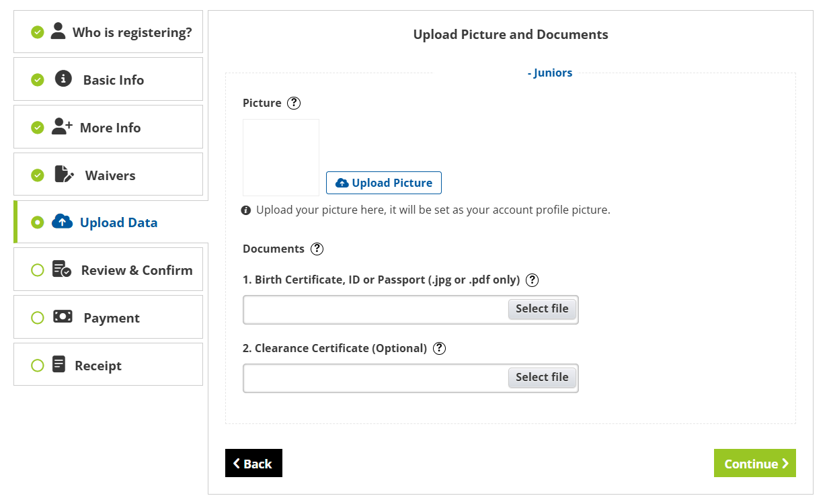The height and width of the screenshot is (504, 829).
Task: Click help icon beside Clearance Certificate label
Action: (440, 349)
